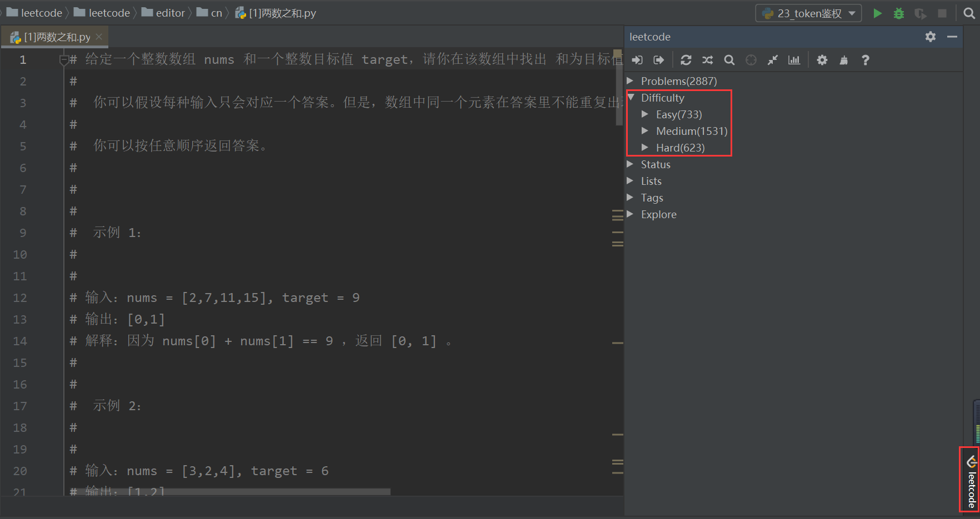The height and width of the screenshot is (519, 980).
Task: Sign in to LeetCode plugin account
Action: [637, 60]
